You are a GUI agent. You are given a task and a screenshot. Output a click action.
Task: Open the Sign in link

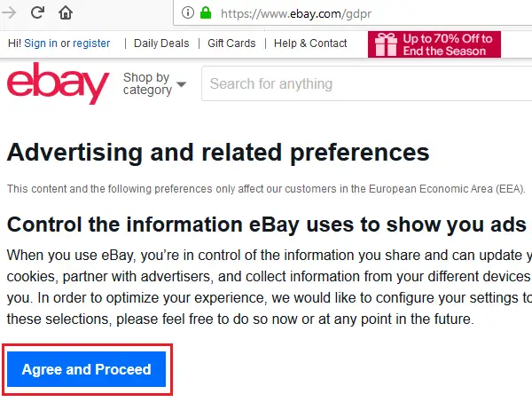tap(41, 43)
